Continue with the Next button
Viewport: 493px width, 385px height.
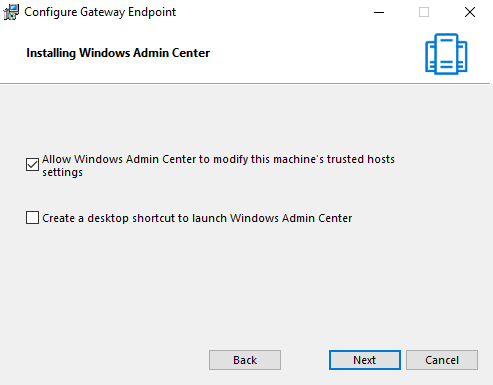coord(365,360)
